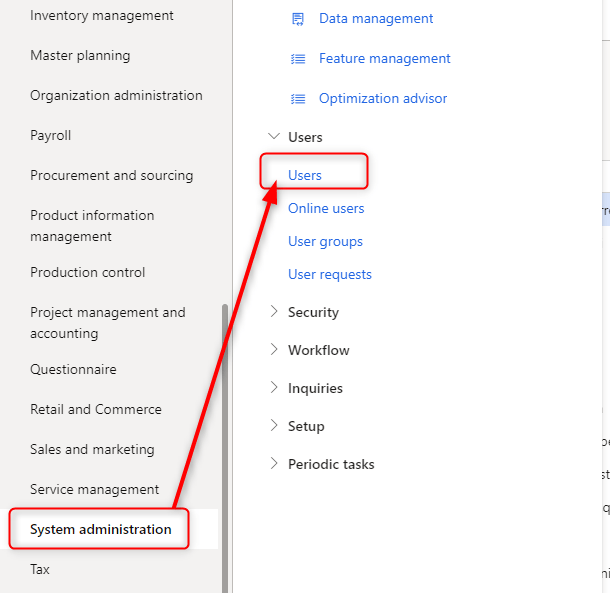Image resolution: width=610 pixels, height=593 pixels.
Task: Expand the Workflow section
Action: [x=273, y=350]
